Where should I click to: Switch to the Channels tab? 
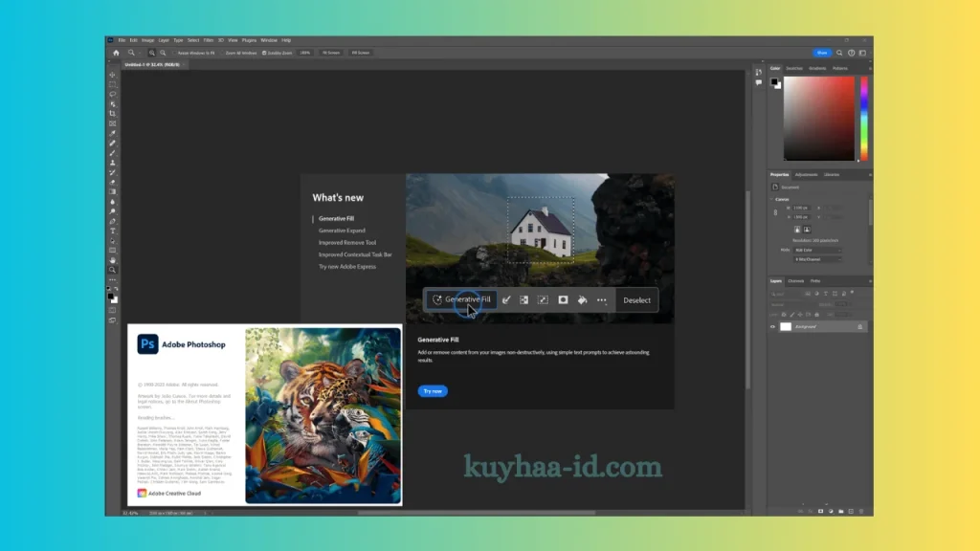coord(795,281)
